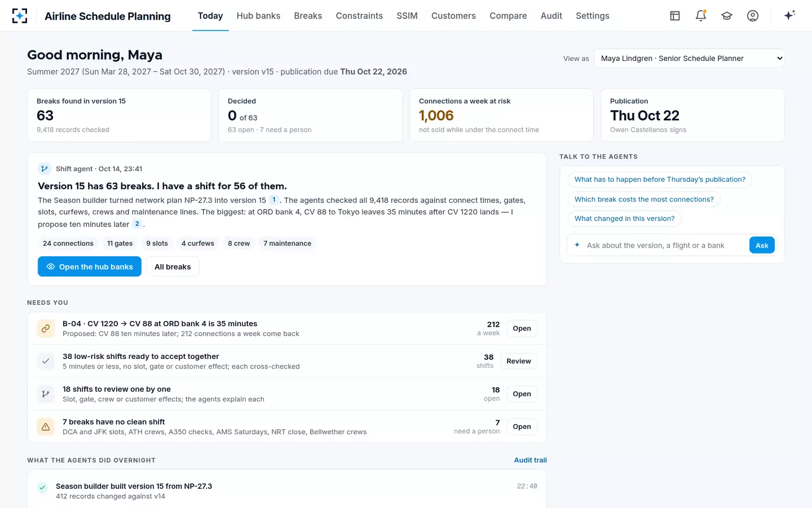Open the layout panel icon in header
The width and height of the screenshot is (812, 508).
675,16
